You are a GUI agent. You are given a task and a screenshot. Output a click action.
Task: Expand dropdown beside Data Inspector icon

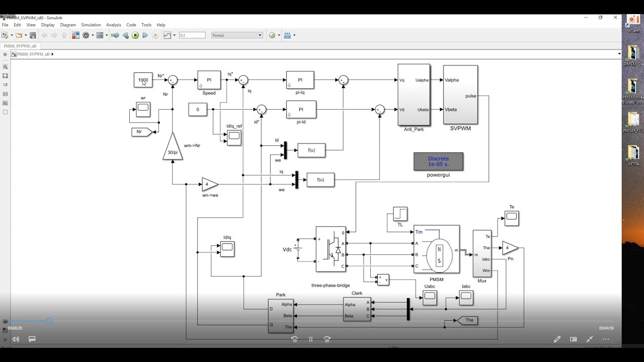click(174, 35)
